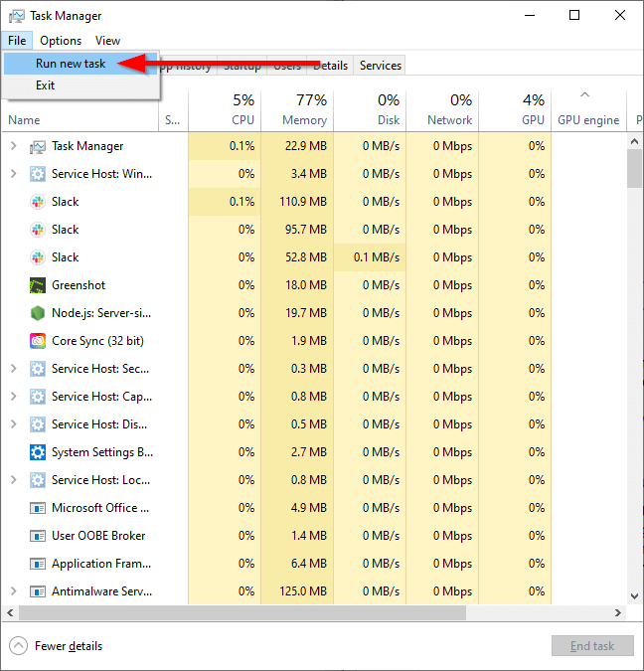
Task: Open the View menu
Action: point(108,41)
